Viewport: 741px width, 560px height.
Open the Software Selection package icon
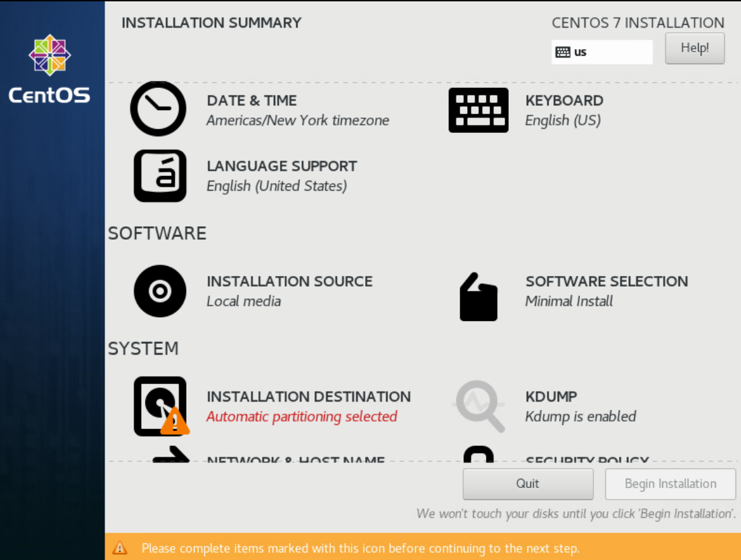pyautogui.click(x=479, y=297)
